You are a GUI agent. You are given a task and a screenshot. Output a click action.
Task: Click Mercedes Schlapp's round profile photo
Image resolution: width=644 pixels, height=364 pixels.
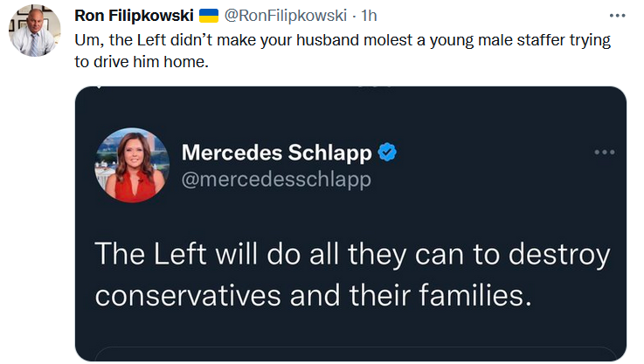tap(130, 165)
